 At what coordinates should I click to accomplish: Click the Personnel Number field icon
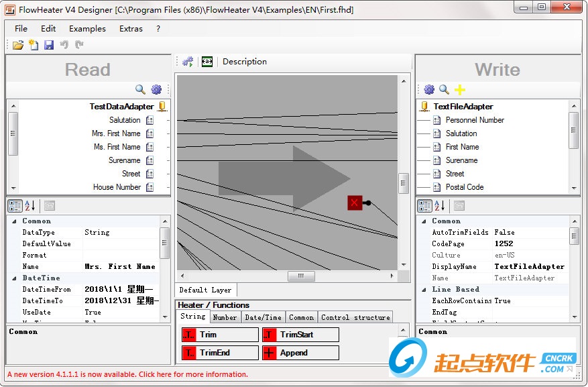[x=436, y=120]
